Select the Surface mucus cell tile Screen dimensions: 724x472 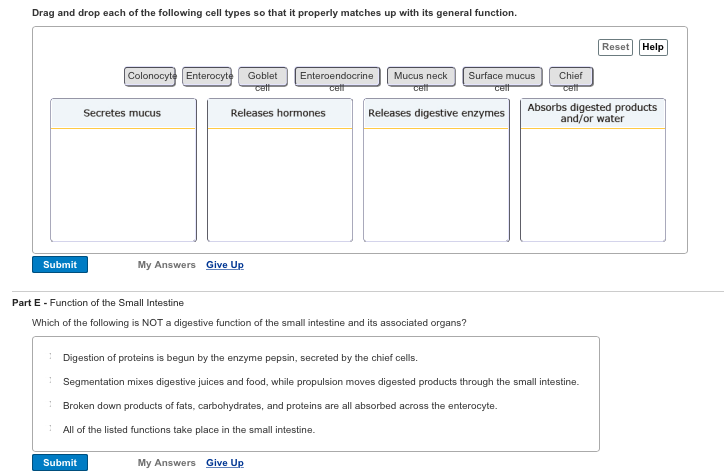click(502, 76)
